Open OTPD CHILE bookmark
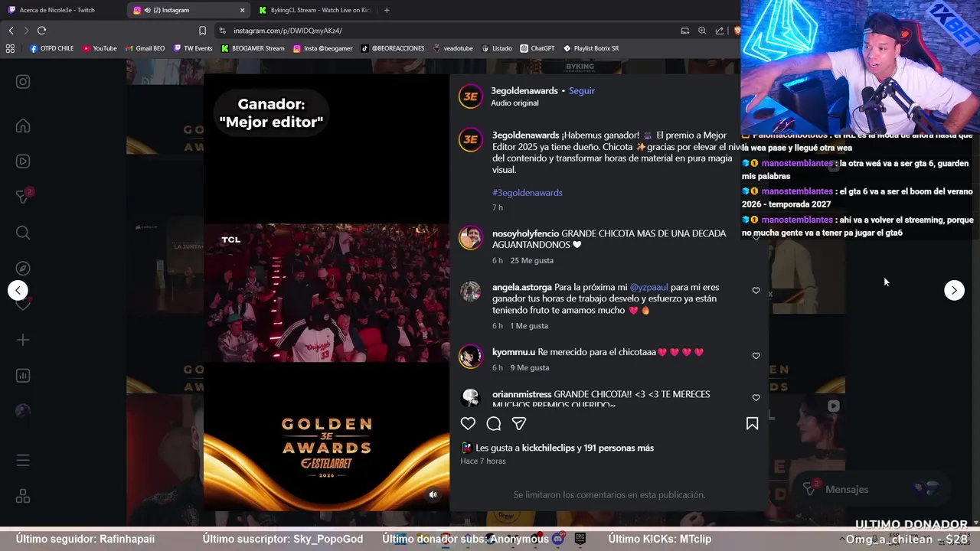This screenshot has height=551, width=980. (51, 48)
